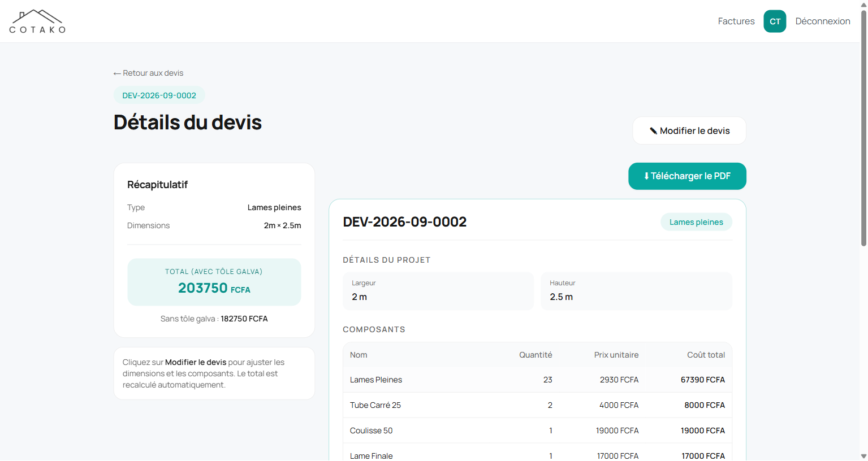Click the pencil icon in Modifier le devis
868x461 pixels.
point(653,131)
